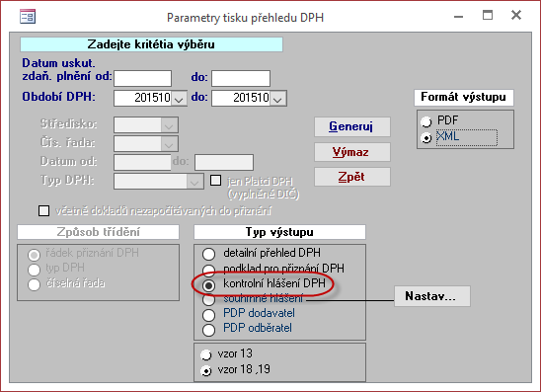Open the form icon in title bar
Image resolution: width=541 pixels, height=392 pixels.
coord(28,16)
